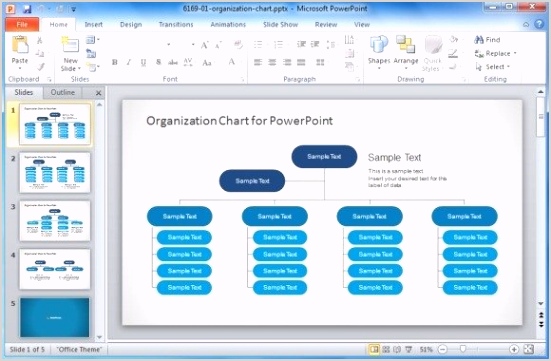Open Quick Styles gallery
This screenshot has height=361, width=551.
tap(432, 53)
